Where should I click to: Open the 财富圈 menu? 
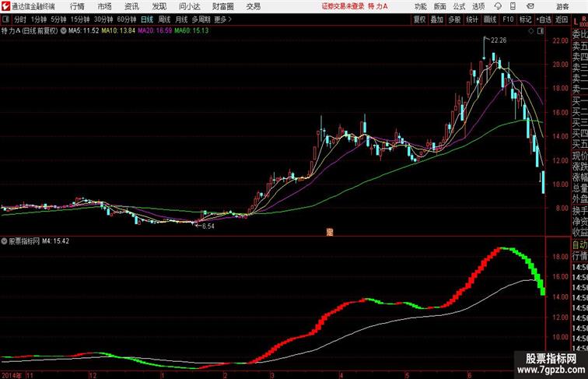[x=223, y=6]
